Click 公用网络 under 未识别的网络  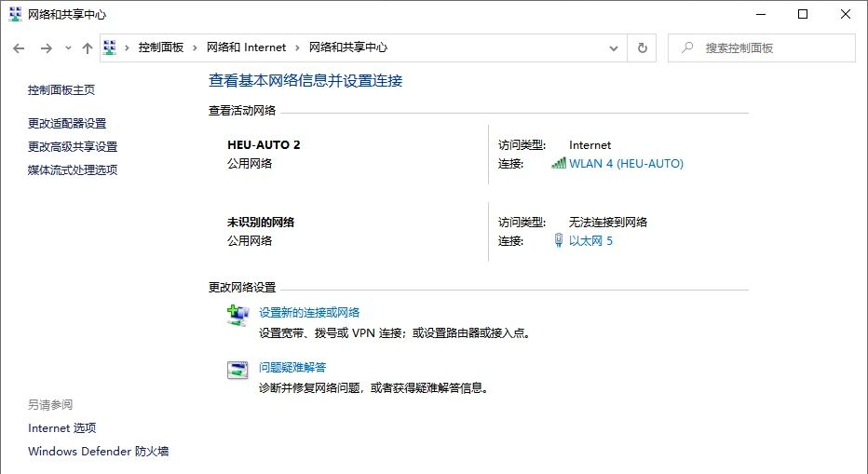(250, 241)
